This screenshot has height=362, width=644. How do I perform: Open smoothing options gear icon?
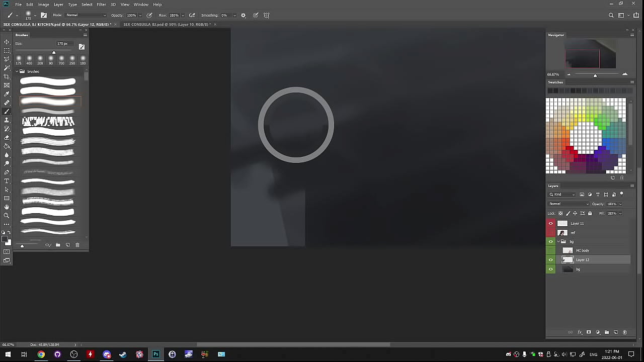click(244, 15)
